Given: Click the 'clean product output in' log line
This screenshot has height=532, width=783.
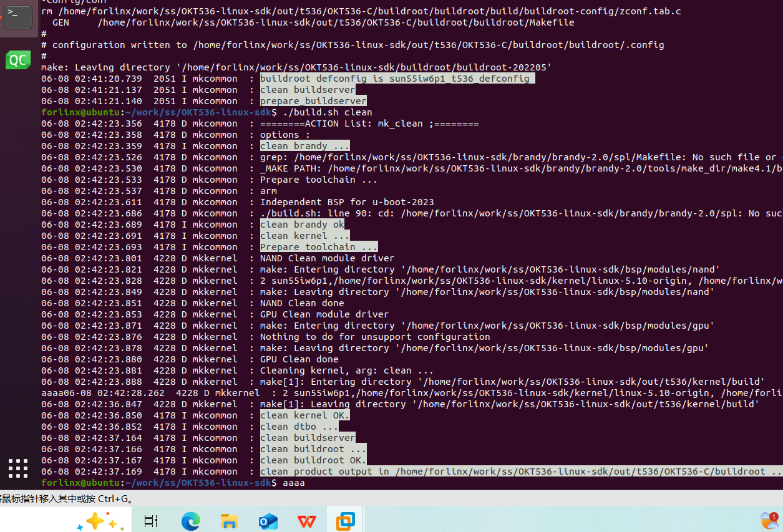Looking at the screenshot, I should pos(521,472).
